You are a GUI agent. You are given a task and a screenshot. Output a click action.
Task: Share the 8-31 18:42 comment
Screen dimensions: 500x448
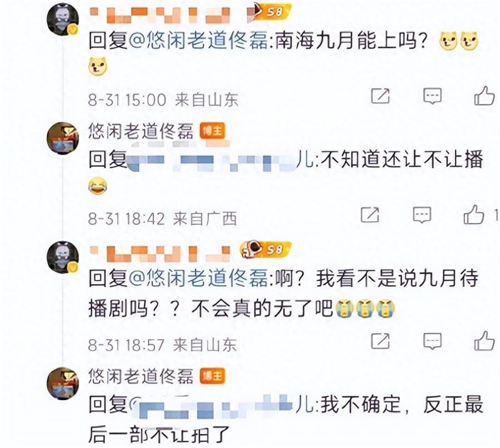click(x=370, y=215)
